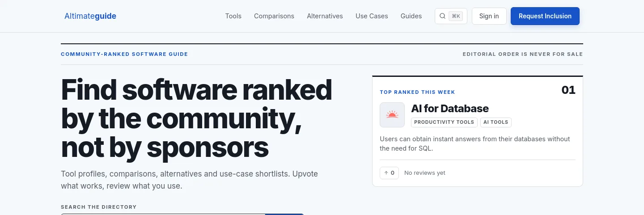
Task: Upvote AI for Database
Action: click(389, 173)
